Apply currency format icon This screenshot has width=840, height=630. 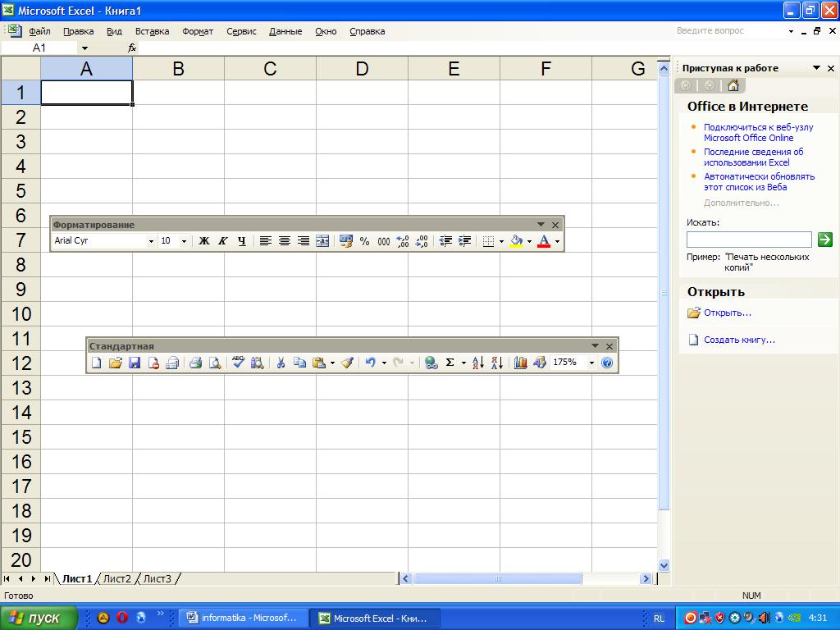[x=346, y=241]
